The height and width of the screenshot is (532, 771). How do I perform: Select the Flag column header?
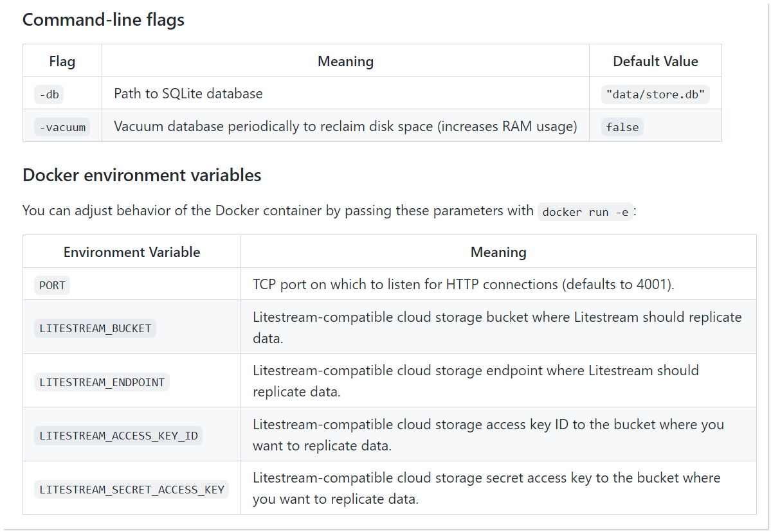click(62, 62)
